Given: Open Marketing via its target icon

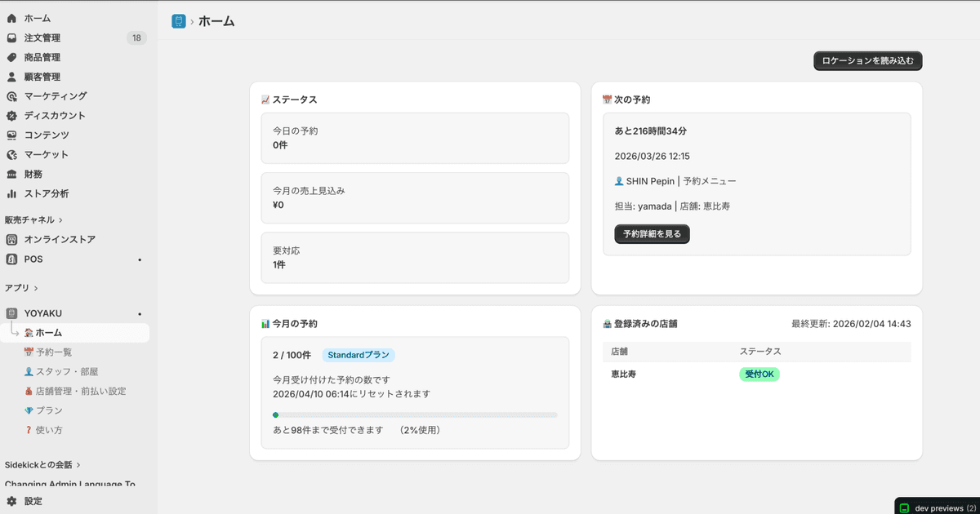Looking at the screenshot, I should [x=11, y=96].
